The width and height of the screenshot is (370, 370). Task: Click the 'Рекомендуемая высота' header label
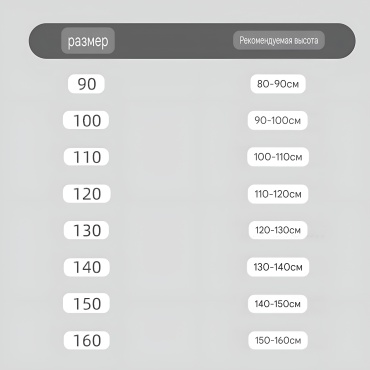point(279,41)
